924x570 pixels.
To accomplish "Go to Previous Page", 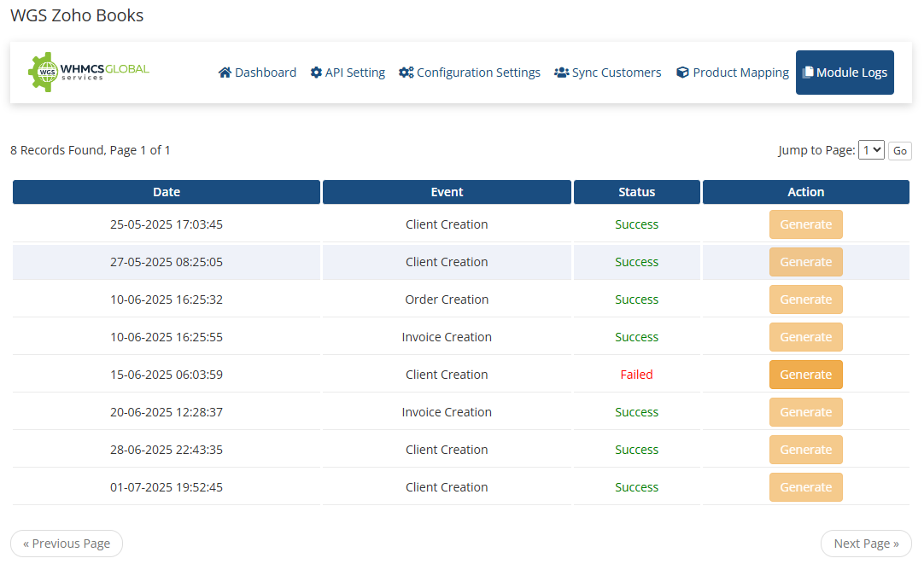I will coord(67,544).
